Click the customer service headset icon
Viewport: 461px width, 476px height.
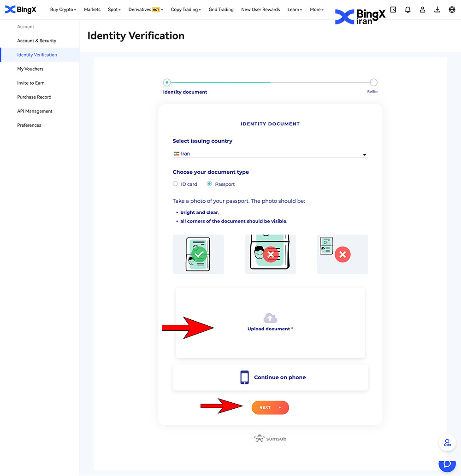(447, 443)
